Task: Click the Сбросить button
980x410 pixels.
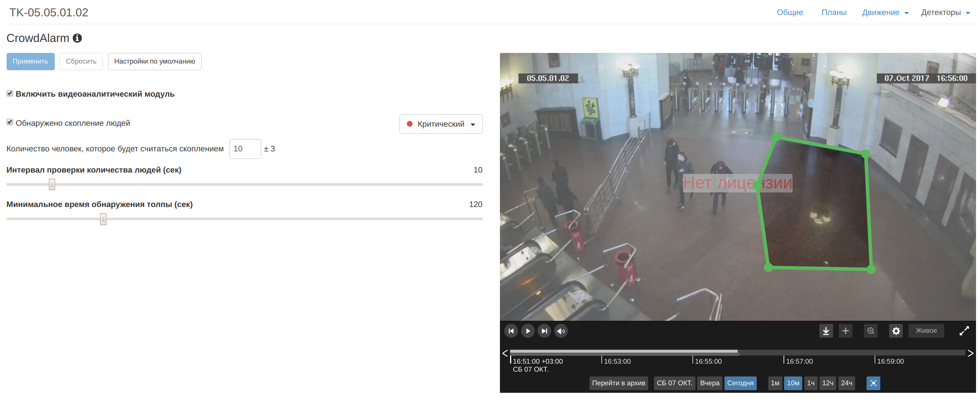Action: pyautogui.click(x=81, y=61)
